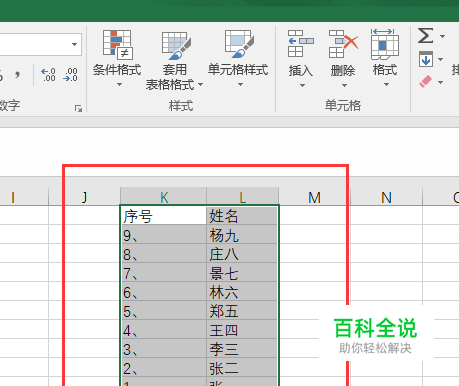Image resolution: width=459 pixels, height=386 pixels.
Task: Expand the Clear eraser dropdown arrow
Action: pos(440,82)
